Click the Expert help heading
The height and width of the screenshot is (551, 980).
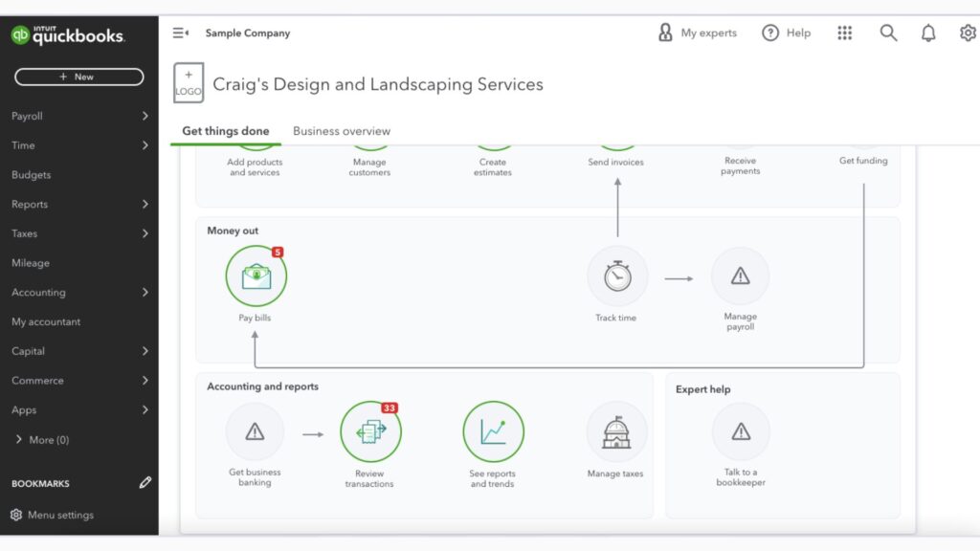[x=702, y=389]
